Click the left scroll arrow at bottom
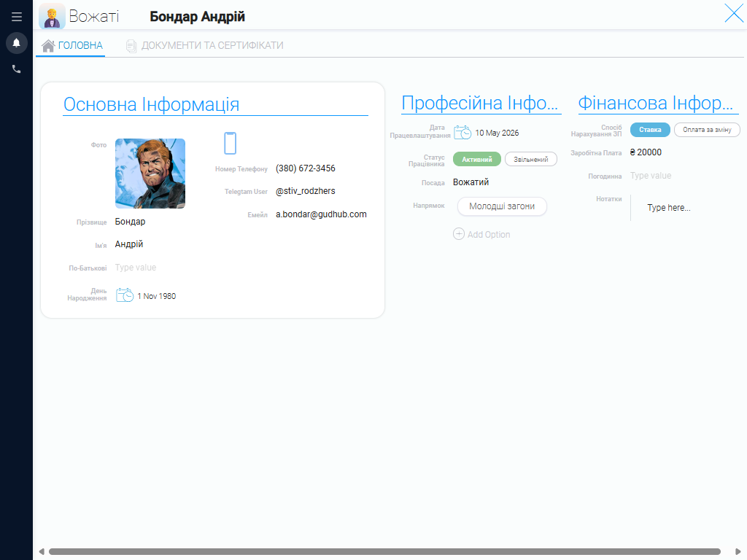 pos(42,551)
